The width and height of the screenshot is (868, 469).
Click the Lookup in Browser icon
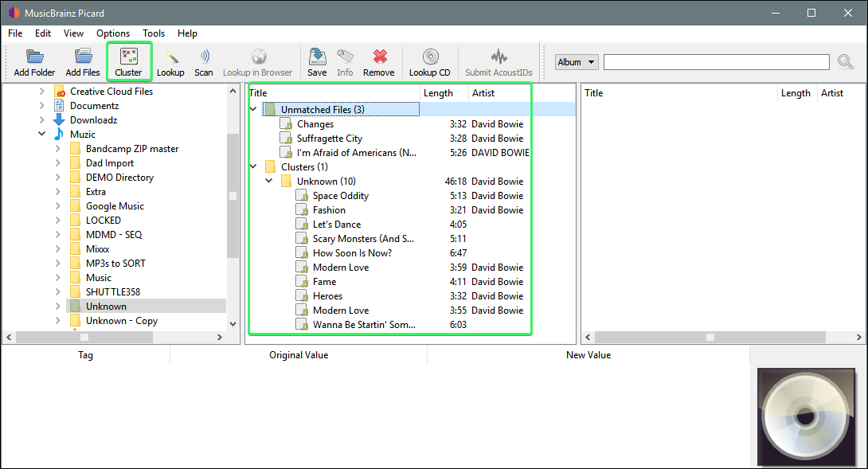click(259, 57)
